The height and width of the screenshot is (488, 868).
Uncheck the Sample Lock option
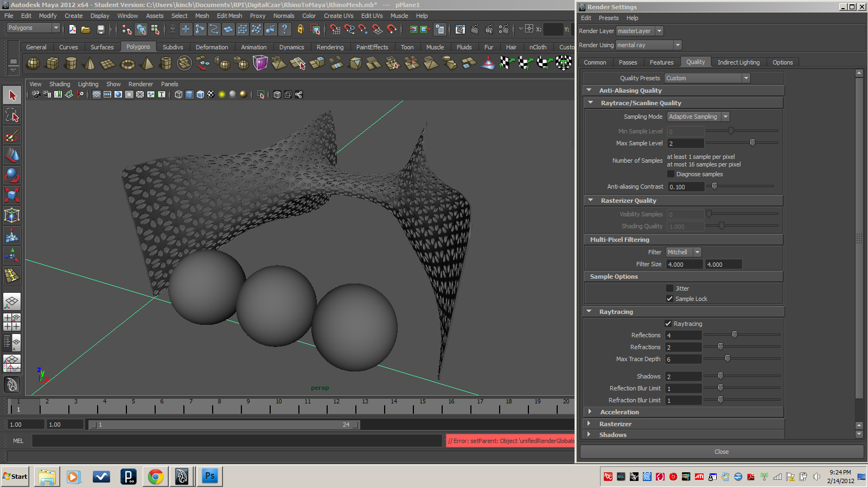(x=669, y=299)
